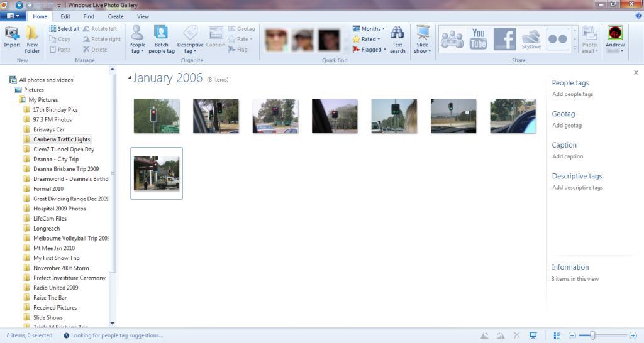Switch to the Edit tab
644x343 pixels.
(x=65, y=16)
